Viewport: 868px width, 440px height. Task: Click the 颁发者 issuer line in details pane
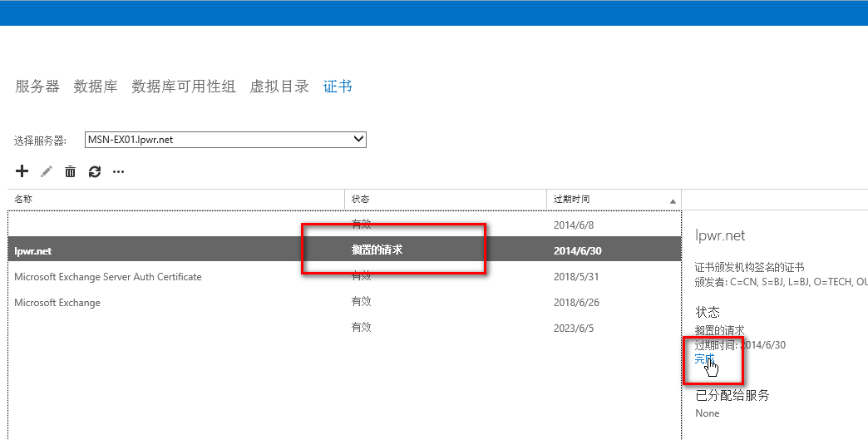[781, 282]
